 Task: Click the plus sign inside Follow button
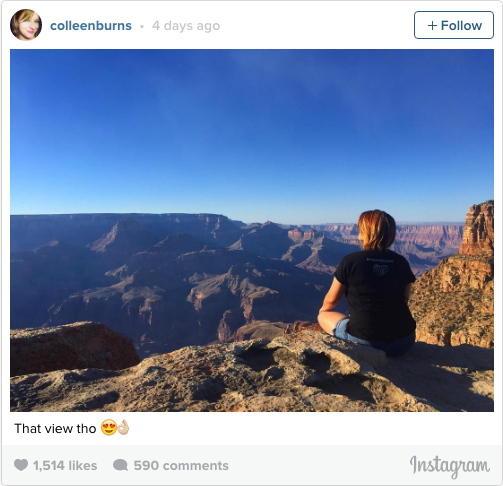pos(432,25)
